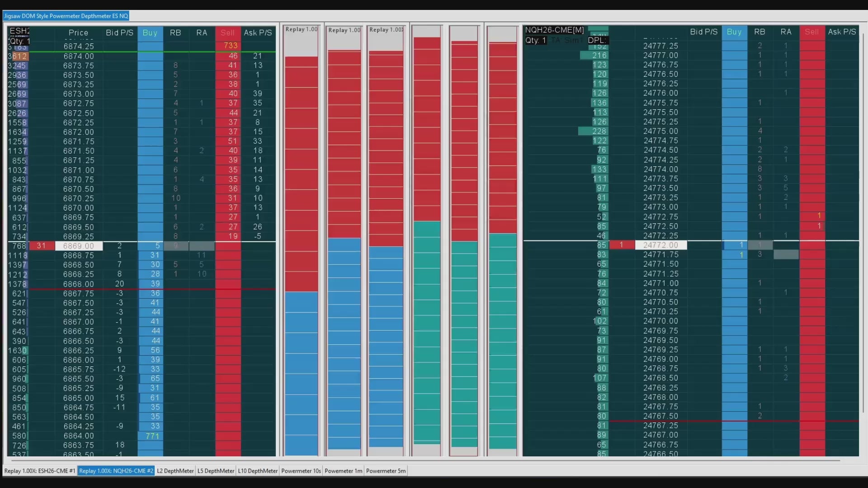Switch to Powermeter 5m tab

pos(386,471)
